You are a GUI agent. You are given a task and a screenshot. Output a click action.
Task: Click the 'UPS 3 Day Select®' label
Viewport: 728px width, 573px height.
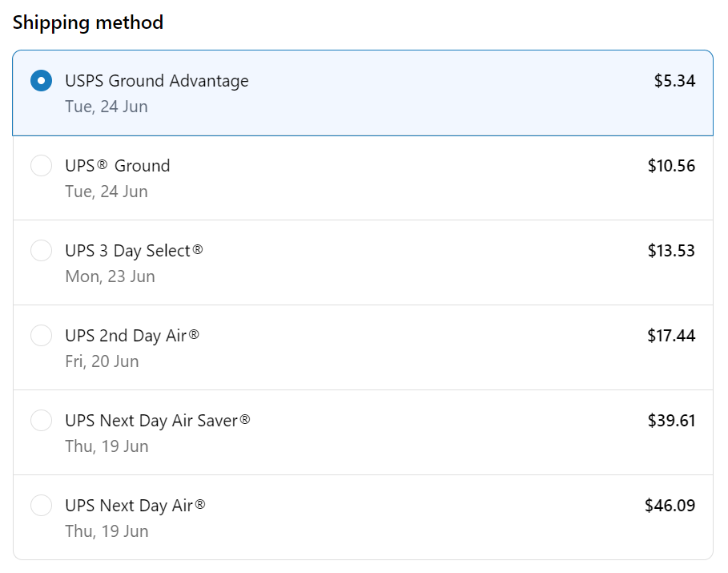pyautogui.click(x=135, y=252)
